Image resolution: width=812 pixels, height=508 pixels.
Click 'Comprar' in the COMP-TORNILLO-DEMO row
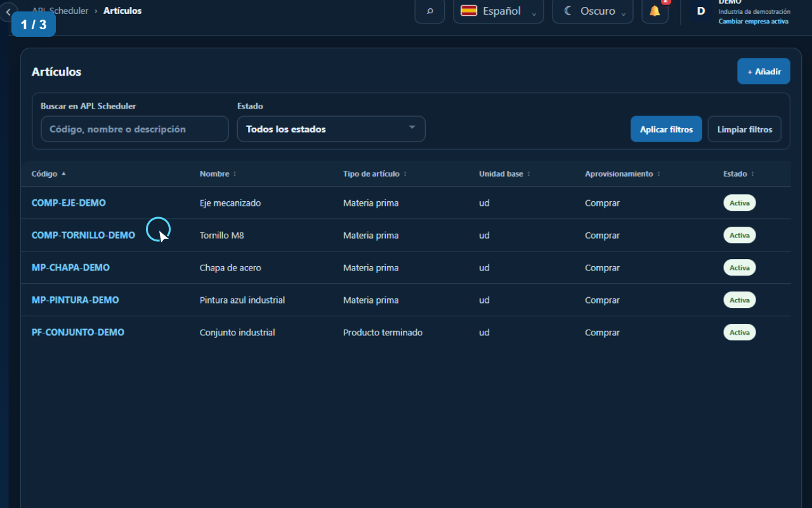[x=602, y=236]
